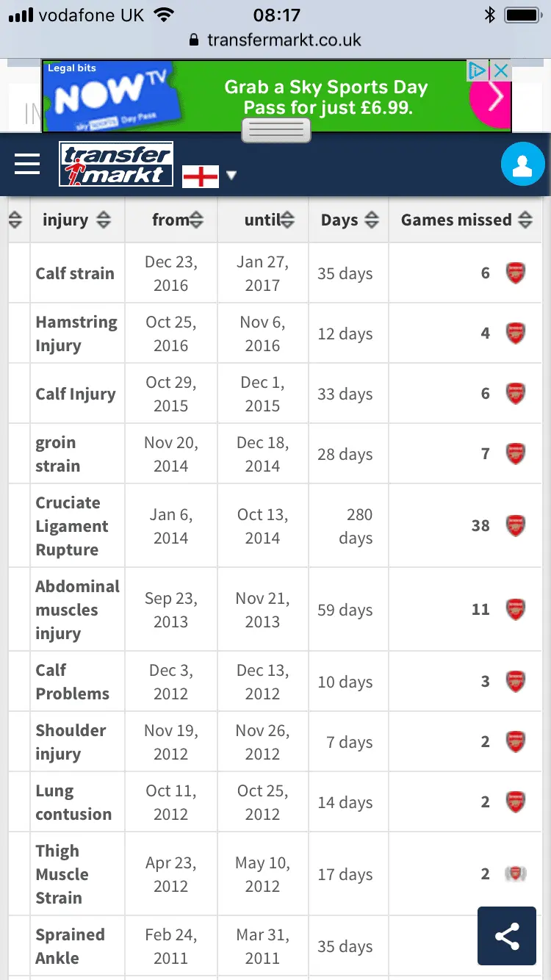Screen dimensions: 551x980
Task: Click the Arsenal crest in the Cruciate Ligament Rupture row
Action: point(516,526)
